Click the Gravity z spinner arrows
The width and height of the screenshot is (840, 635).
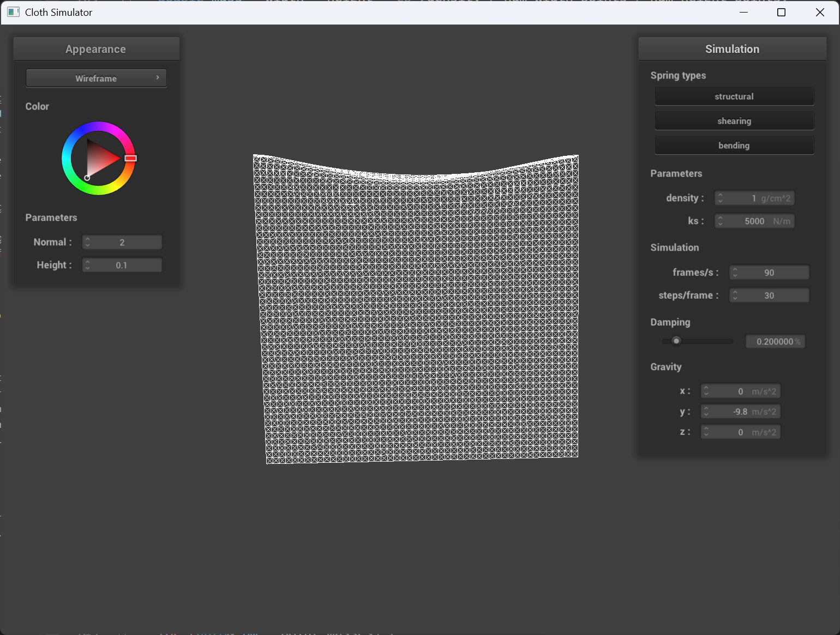pyautogui.click(x=706, y=432)
